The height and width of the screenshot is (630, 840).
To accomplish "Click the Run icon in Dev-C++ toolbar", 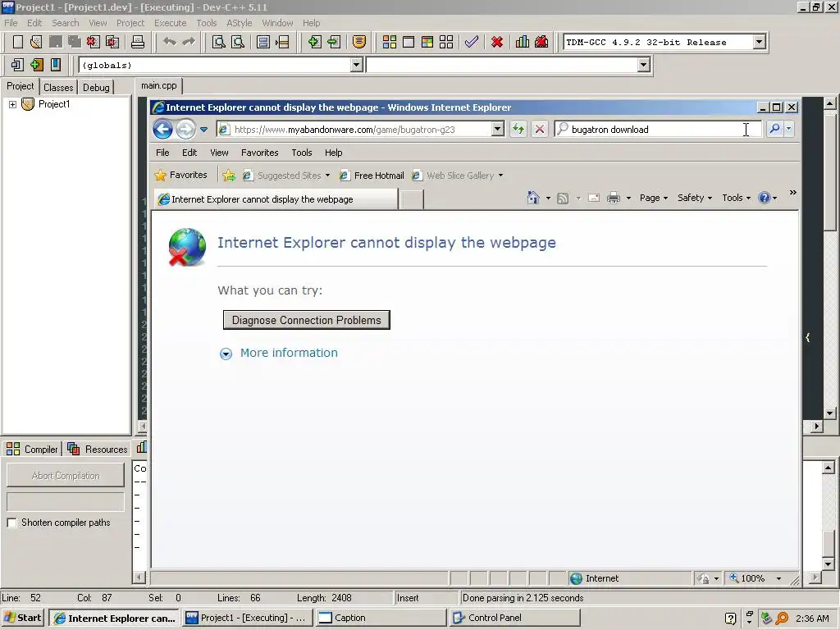I will (409, 42).
